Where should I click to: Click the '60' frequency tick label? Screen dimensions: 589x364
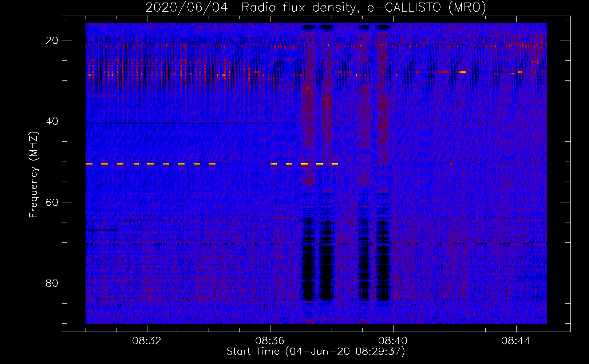coord(52,202)
